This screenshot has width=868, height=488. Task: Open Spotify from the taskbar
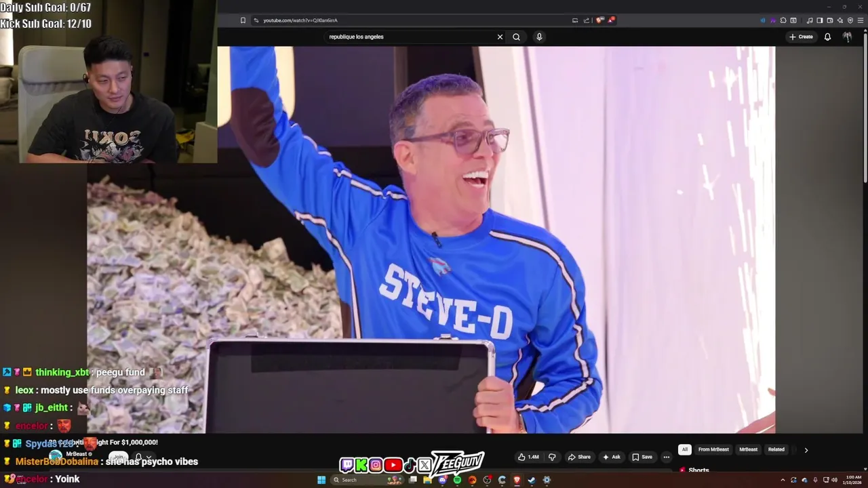tap(457, 480)
